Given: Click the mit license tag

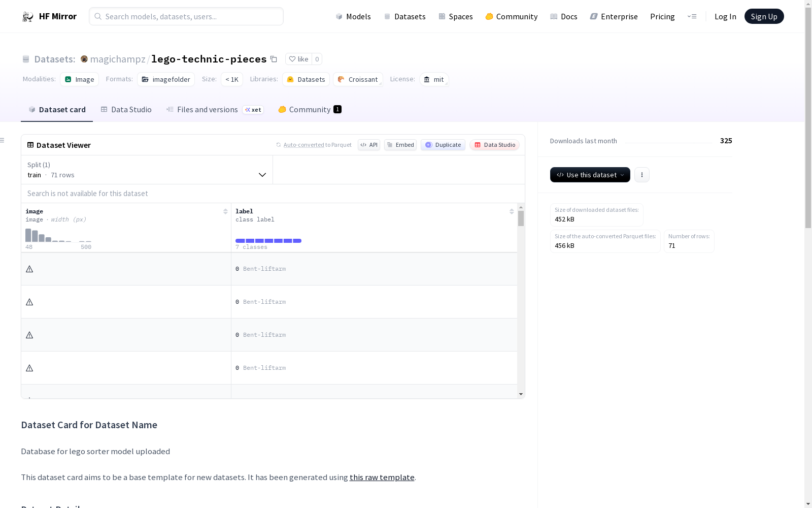Looking at the screenshot, I should tap(434, 79).
